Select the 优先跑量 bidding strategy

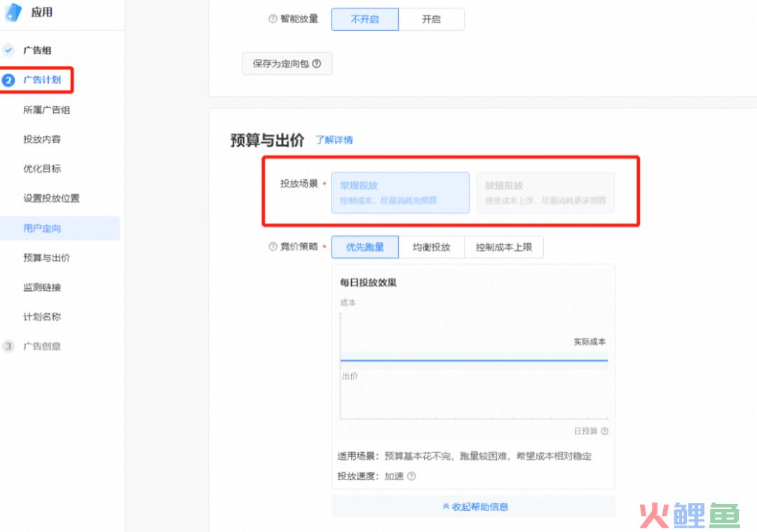coord(365,247)
